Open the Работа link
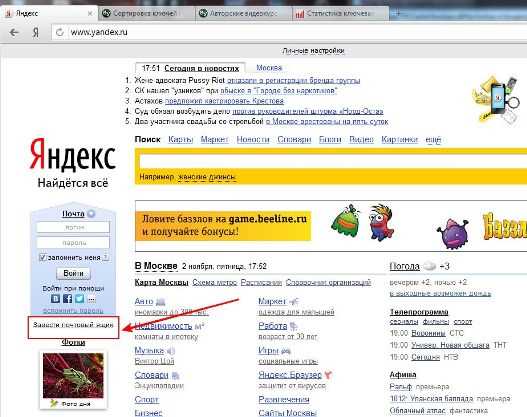The height and width of the screenshot is (417, 527). point(273,326)
